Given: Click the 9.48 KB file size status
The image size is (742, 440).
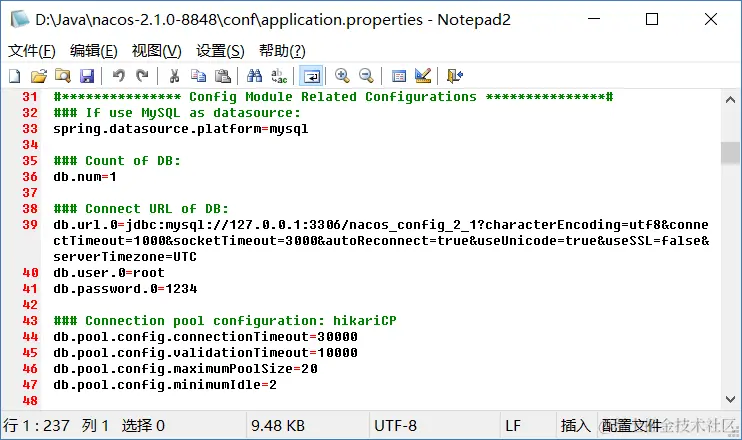Looking at the screenshot, I should click(x=308, y=425).
